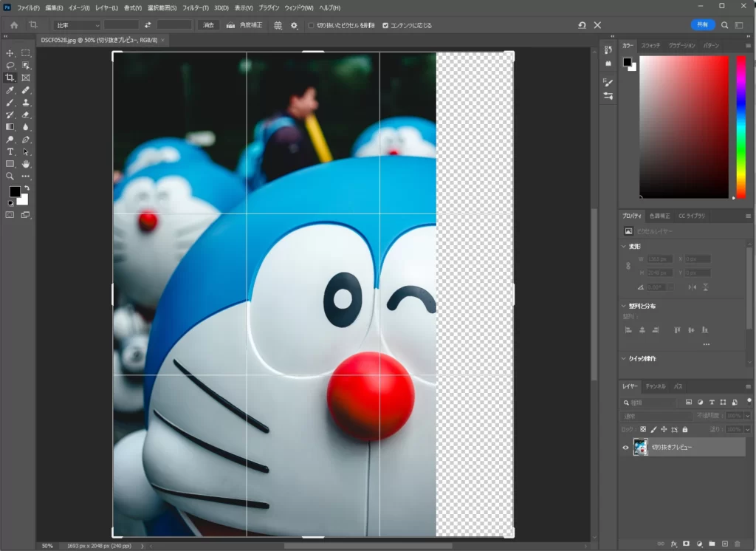Open the layer opacity 不透明度 dropdown arrow
Viewport: 756px width, 551px height.
[747, 415]
